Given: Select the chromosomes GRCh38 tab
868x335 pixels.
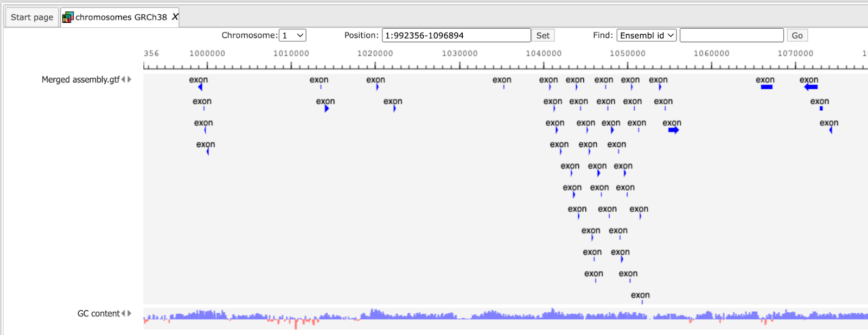Looking at the screenshot, I should 120,17.
